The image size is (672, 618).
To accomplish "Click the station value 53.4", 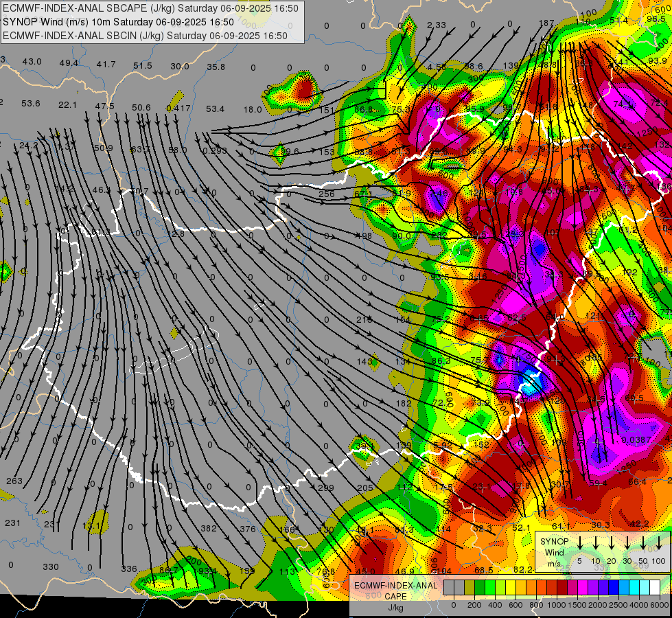I will pos(215,109).
